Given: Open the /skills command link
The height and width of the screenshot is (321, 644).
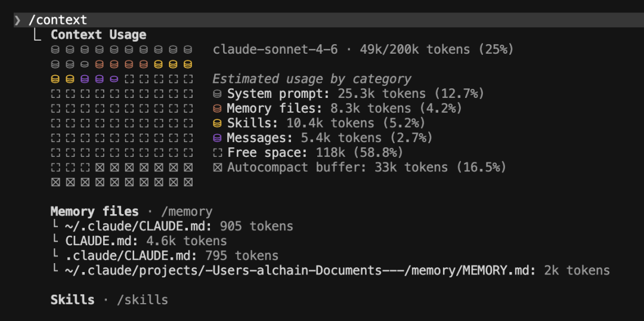Looking at the screenshot, I should coord(142,300).
